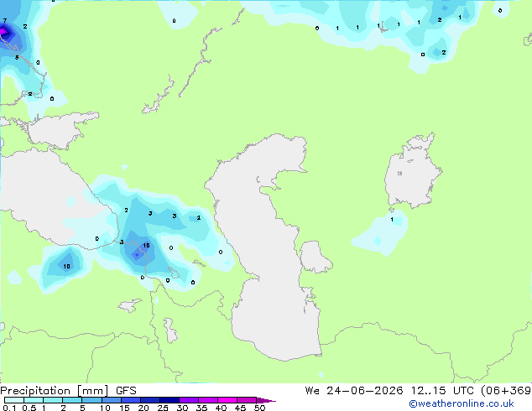This screenshot has width=532, height=411.
Task: Click the '15' precipitation value on the map
Action: [146, 245]
